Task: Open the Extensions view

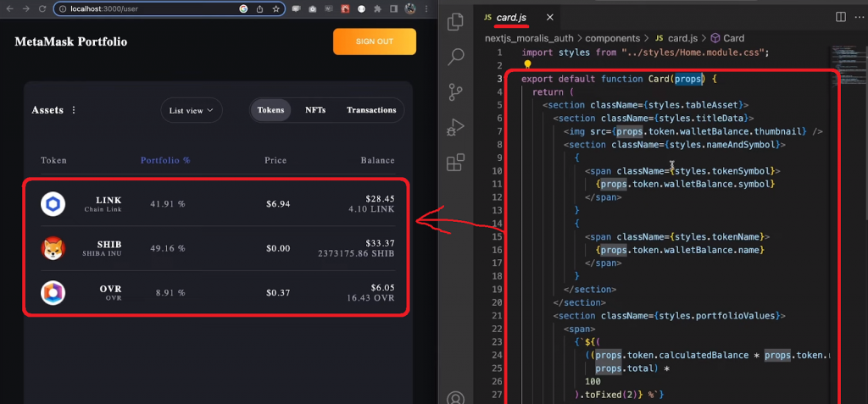Action: (x=455, y=162)
